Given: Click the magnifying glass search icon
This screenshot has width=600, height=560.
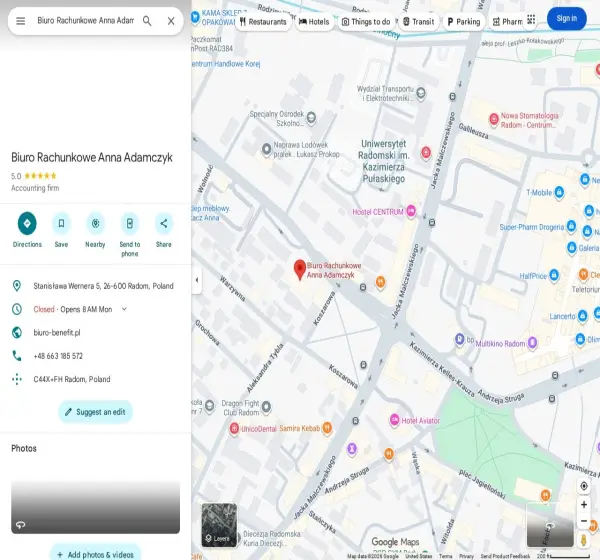Looking at the screenshot, I should pos(147,21).
